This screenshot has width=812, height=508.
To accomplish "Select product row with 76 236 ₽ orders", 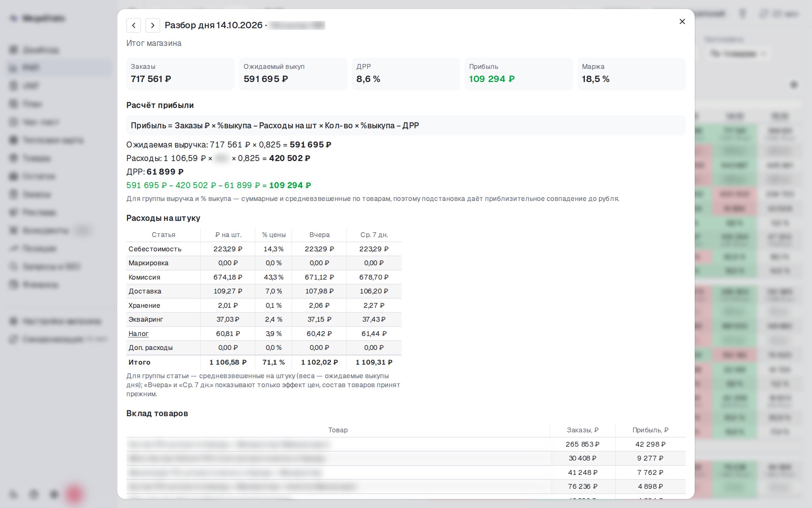I will click(x=406, y=486).
